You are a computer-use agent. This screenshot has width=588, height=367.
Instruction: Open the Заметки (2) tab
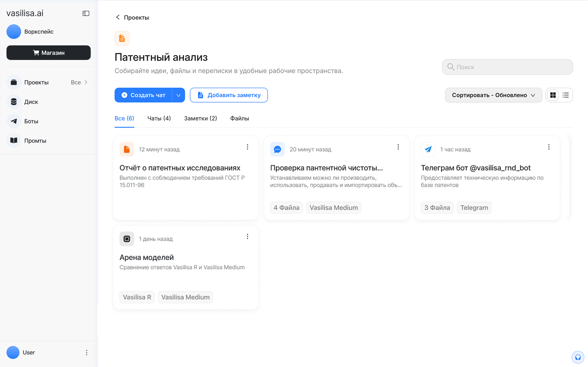point(200,118)
